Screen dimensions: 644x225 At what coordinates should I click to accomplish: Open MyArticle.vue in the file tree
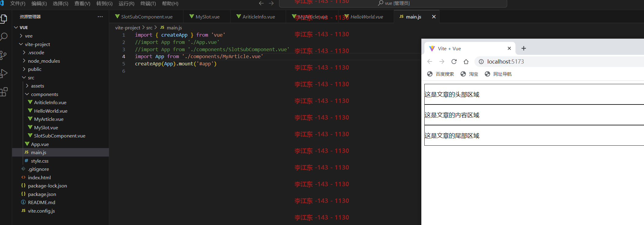(x=60, y=119)
